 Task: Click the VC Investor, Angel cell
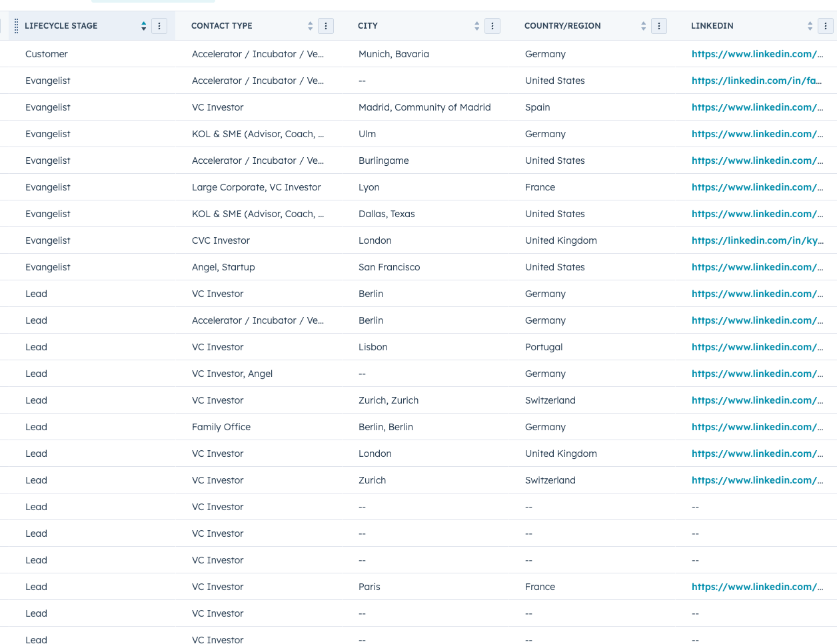tap(232, 374)
